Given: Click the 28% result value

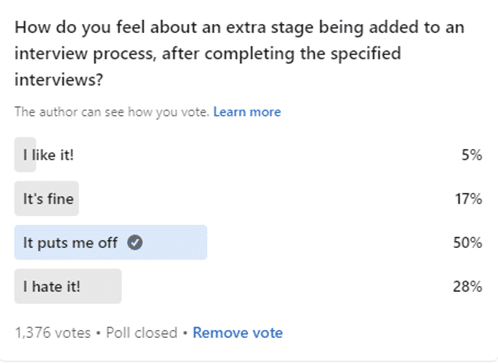Looking at the screenshot, I should (468, 287).
